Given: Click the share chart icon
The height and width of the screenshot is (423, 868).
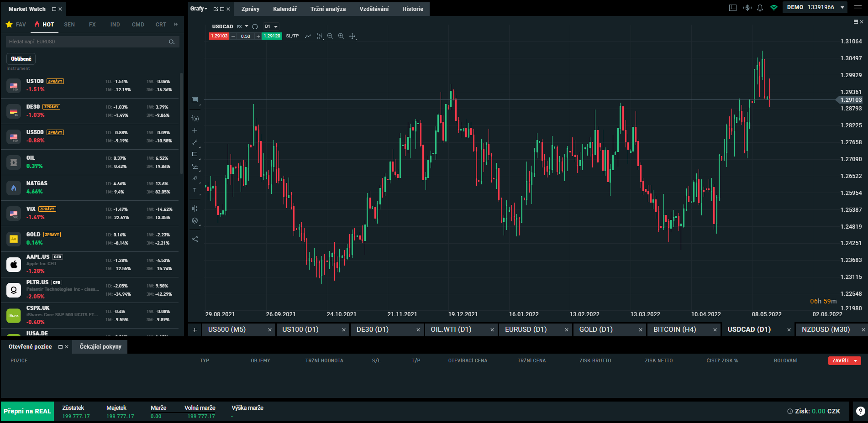Looking at the screenshot, I should 195,239.
